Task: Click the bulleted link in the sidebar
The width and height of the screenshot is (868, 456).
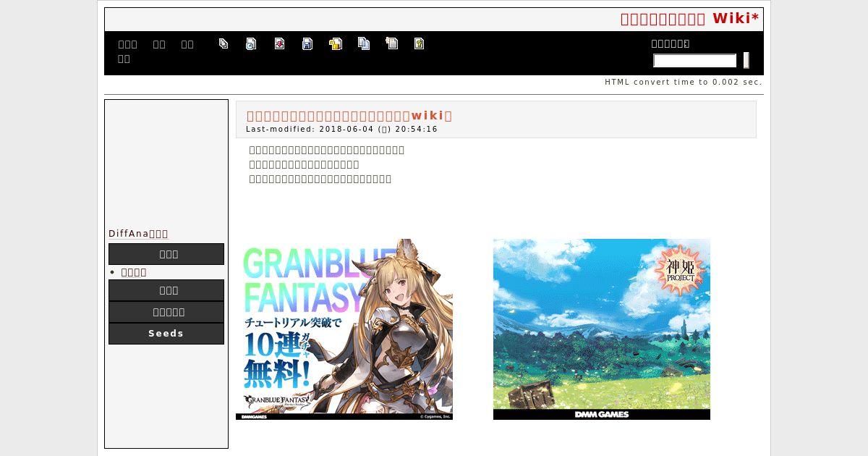Action: tap(134, 272)
